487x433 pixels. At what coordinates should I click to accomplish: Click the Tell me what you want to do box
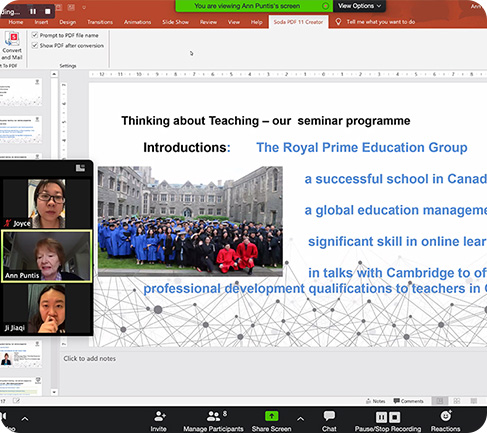[x=381, y=22]
